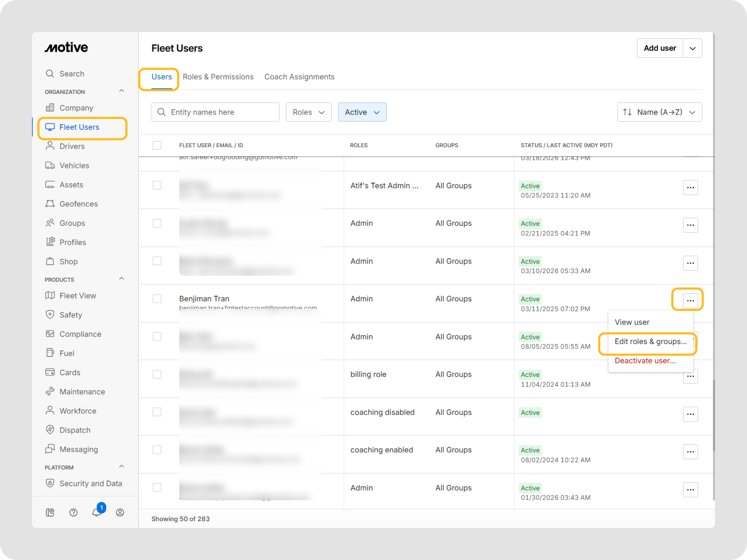Go to Safety in the sidebar
Screen dimensions: 747x560
pyautogui.click(x=71, y=315)
